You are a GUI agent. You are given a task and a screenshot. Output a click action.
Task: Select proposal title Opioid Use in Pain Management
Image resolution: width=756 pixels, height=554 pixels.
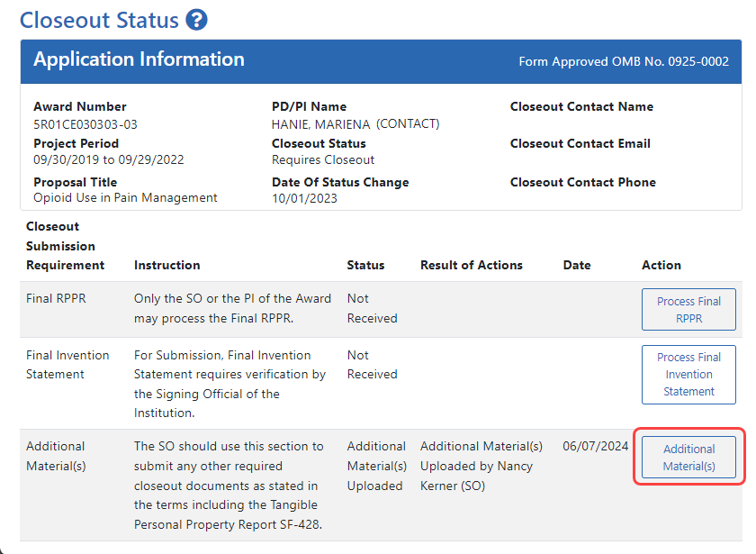[x=123, y=197]
